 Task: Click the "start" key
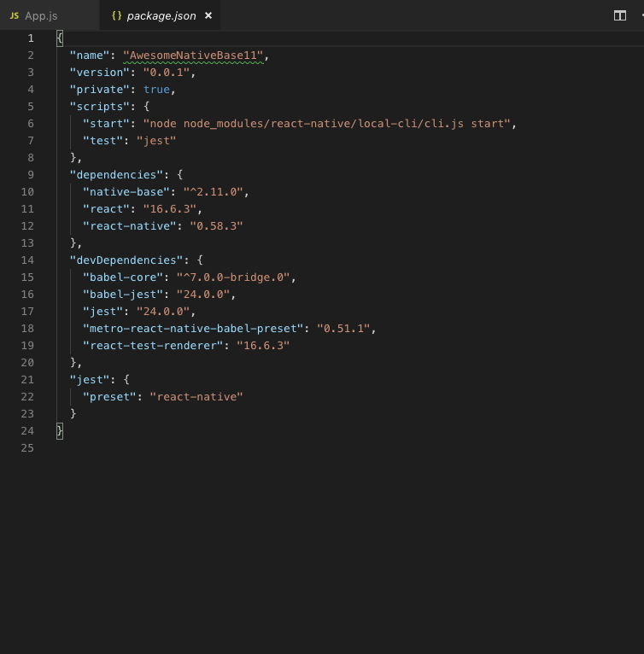tap(107, 124)
